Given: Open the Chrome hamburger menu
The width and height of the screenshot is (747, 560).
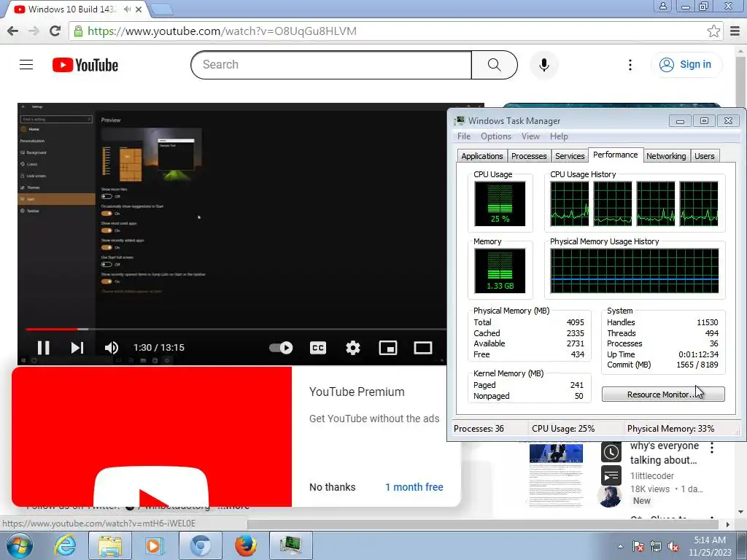Looking at the screenshot, I should coord(735,31).
